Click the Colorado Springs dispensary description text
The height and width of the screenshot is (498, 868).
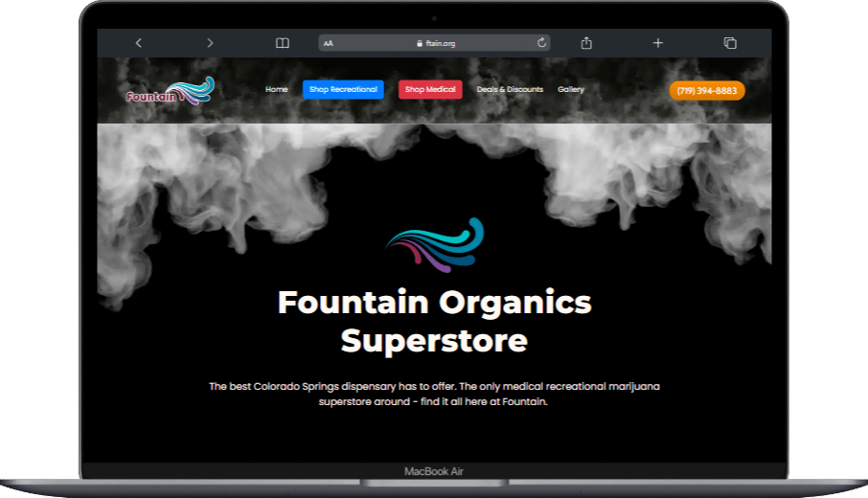tap(434, 394)
